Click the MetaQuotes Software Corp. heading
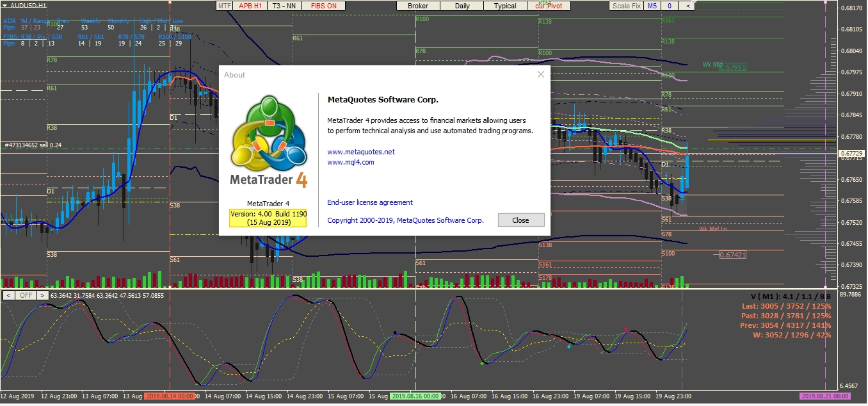868x406 pixels. [x=383, y=100]
